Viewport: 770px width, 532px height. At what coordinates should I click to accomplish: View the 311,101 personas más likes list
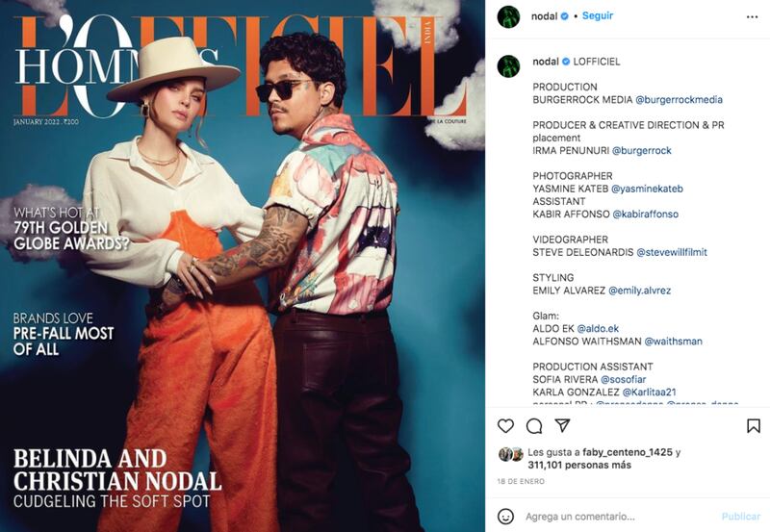click(x=579, y=465)
